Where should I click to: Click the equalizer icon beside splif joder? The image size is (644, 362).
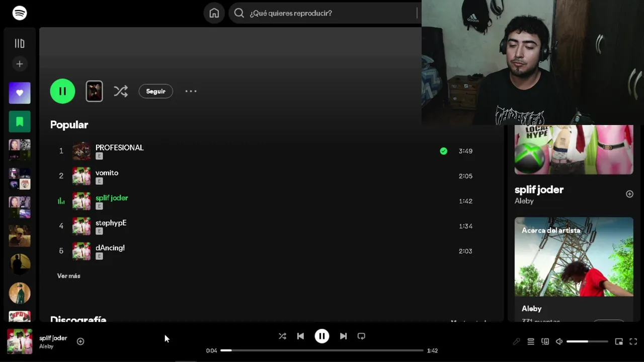pos(61,201)
